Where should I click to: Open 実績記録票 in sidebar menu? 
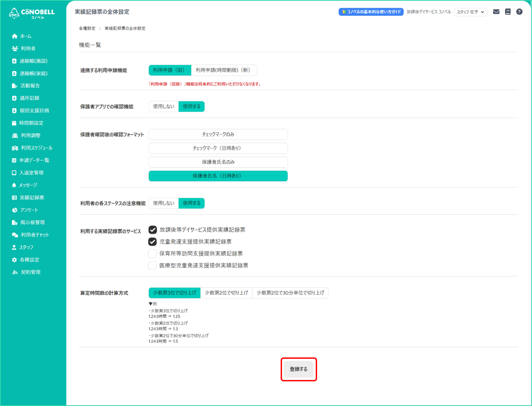tap(32, 198)
